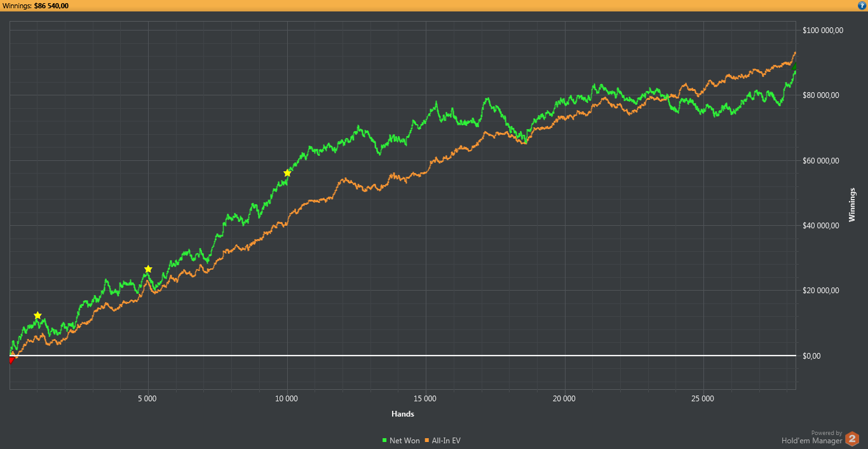Click the $80 000,00 axis label
868x449 pixels.
pos(821,95)
